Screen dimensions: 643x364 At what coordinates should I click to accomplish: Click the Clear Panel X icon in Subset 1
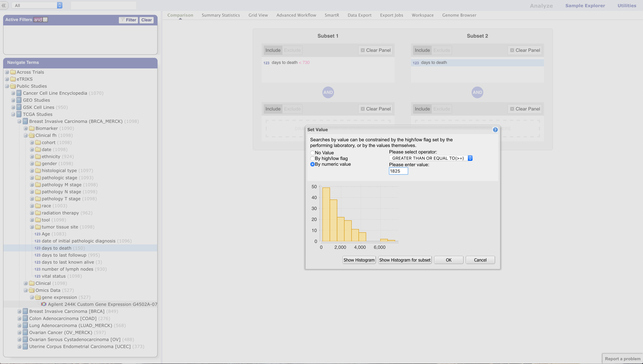click(x=363, y=50)
